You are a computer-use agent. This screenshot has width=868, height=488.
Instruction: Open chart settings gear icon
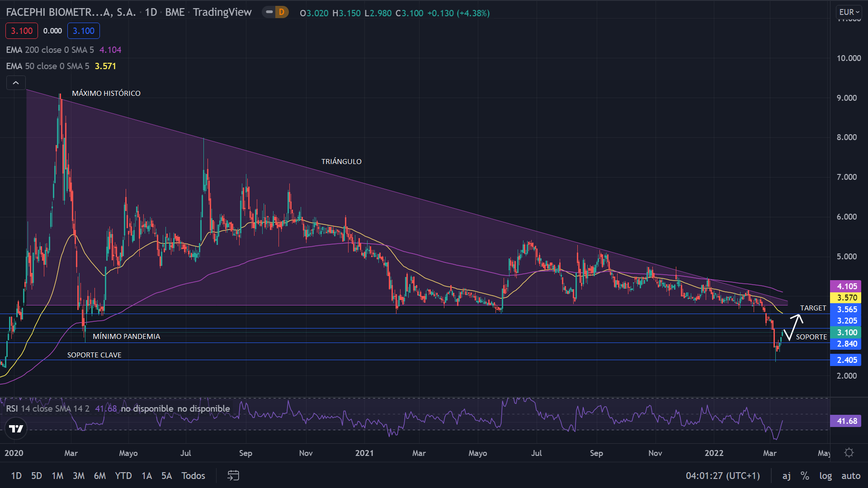849,453
